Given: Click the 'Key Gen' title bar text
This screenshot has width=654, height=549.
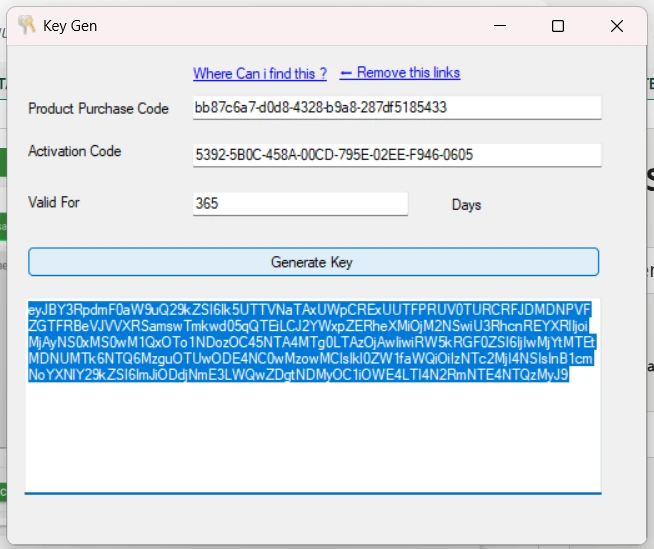Looking at the screenshot, I should 70,25.
